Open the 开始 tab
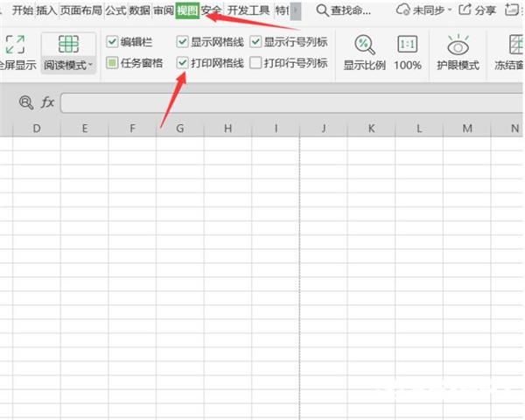 [x=23, y=10]
